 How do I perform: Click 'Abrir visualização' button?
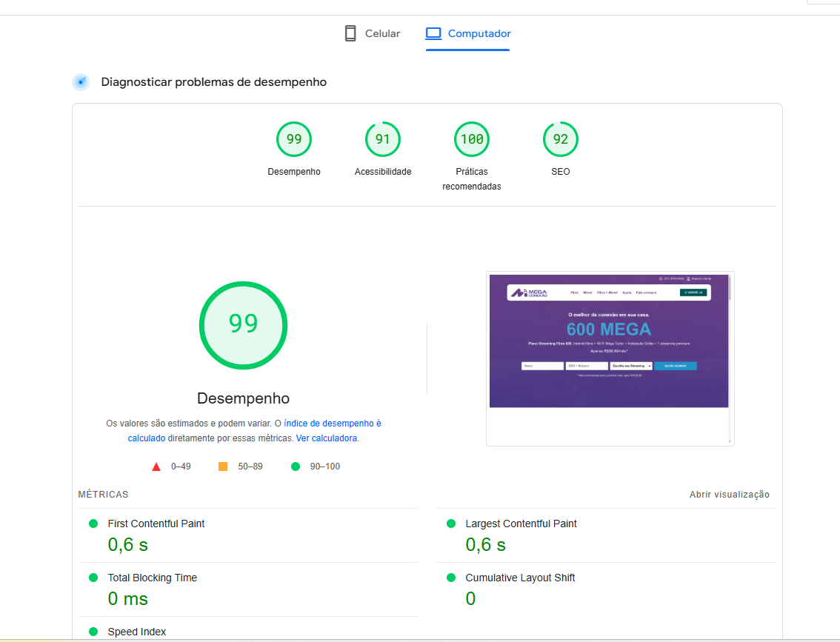click(729, 495)
